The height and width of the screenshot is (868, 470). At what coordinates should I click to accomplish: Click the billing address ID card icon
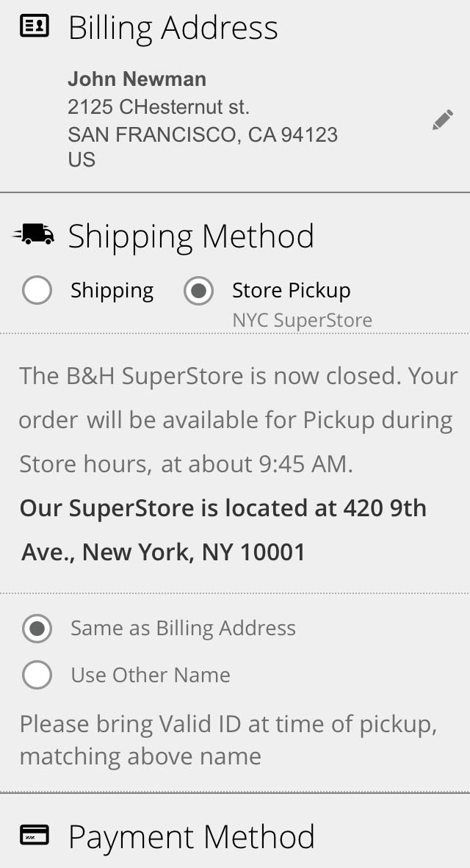[x=34, y=27]
